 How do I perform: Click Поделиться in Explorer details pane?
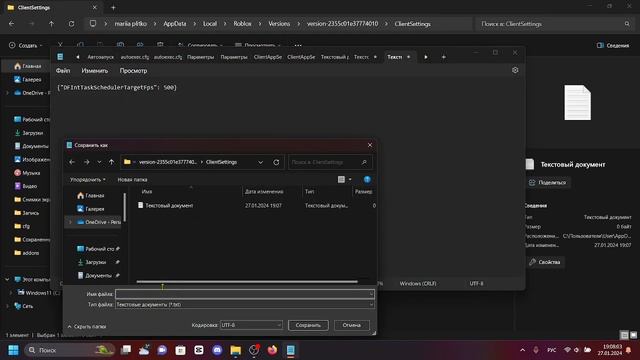click(548, 182)
